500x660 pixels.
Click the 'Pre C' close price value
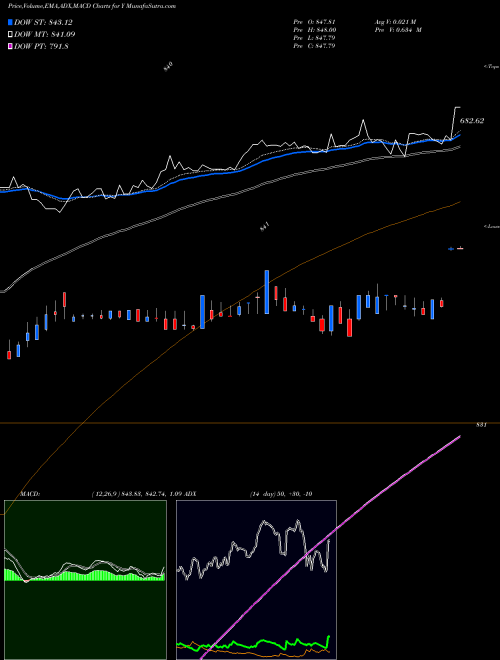tap(314, 46)
